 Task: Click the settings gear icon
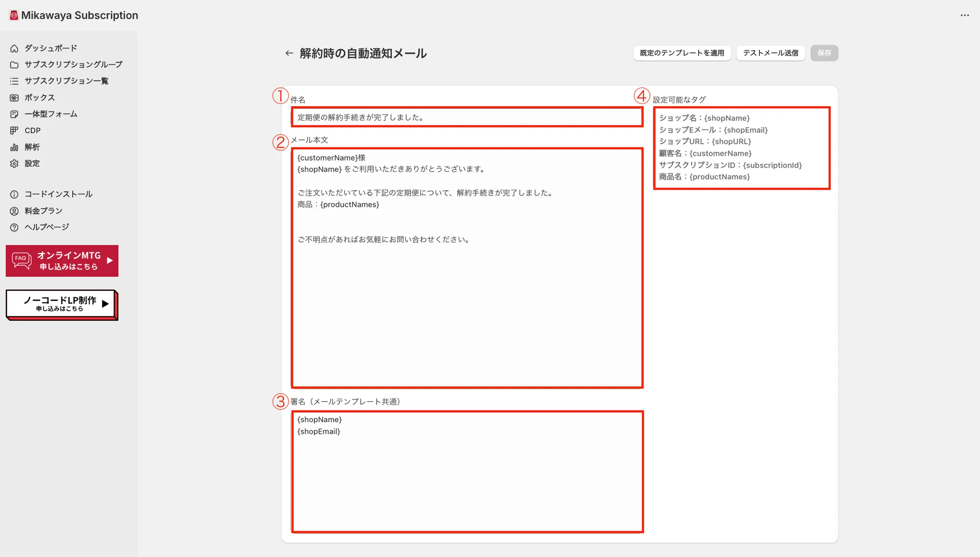[14, 163]
